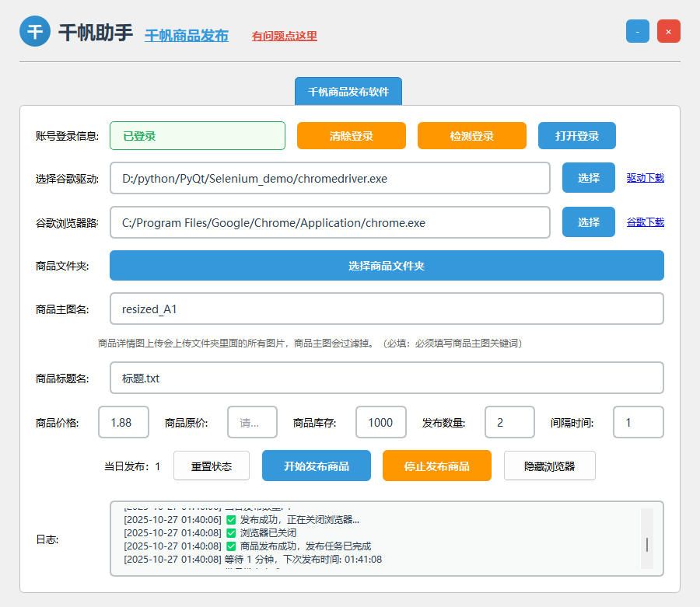Viewport: 700px width, 607px height.
Task: Click the 千帆助手 circular logo icon
Action: [34, 31]
